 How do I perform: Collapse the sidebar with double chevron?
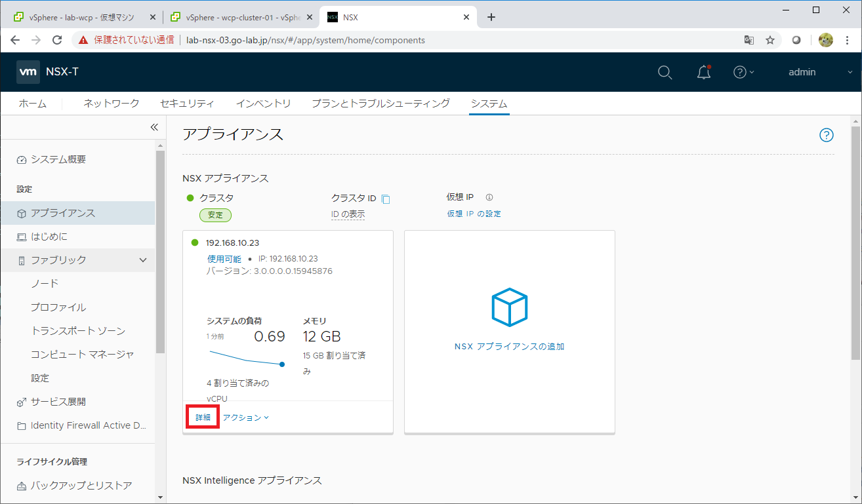point(154,127)
